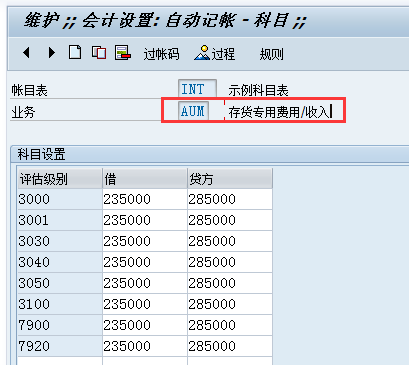
Task: Go to next entry with right arrow
Action: click(52, 53)
